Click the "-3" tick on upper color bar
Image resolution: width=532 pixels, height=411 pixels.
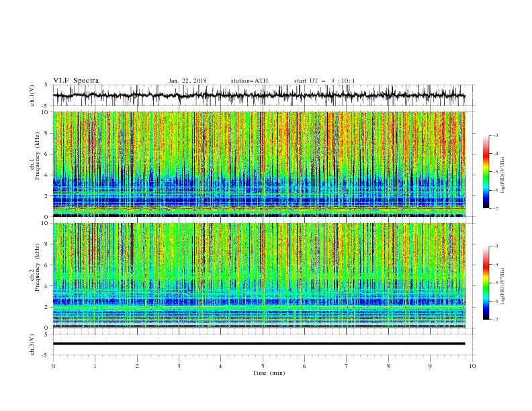[496, 135]
